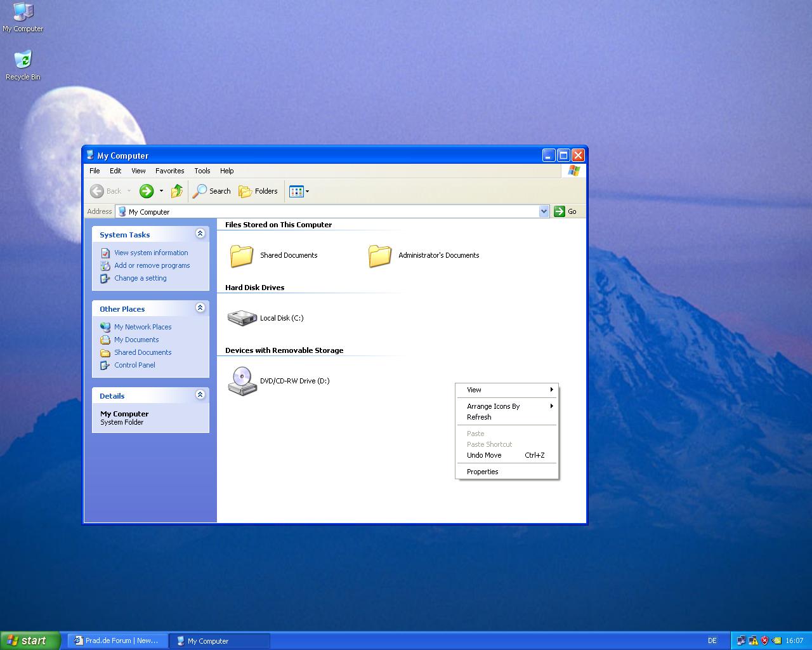Open the DVD/CD-RW Drive (D:) icon
Screen dimensions: 812x650
(x=242, y=381)
